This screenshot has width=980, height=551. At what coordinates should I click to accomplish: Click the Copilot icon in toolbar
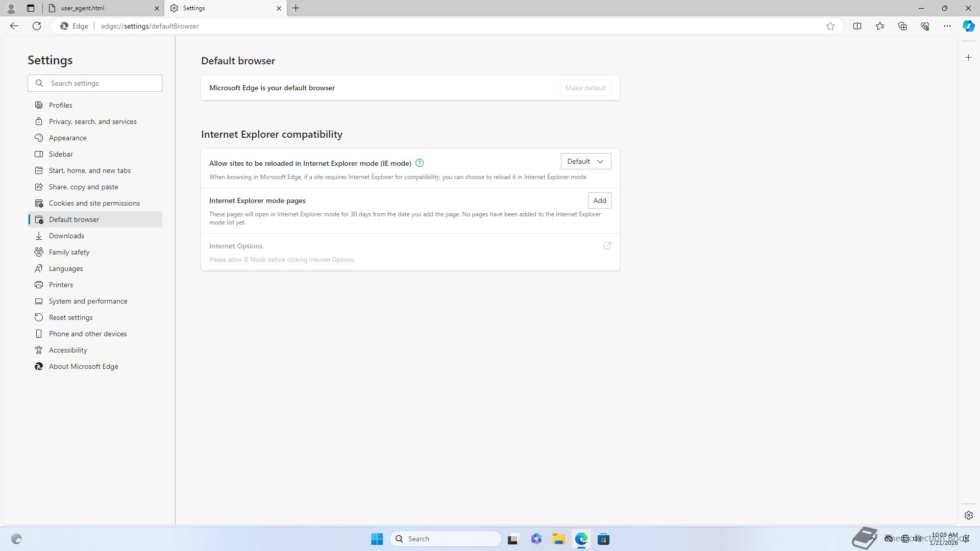click(968, 26)
